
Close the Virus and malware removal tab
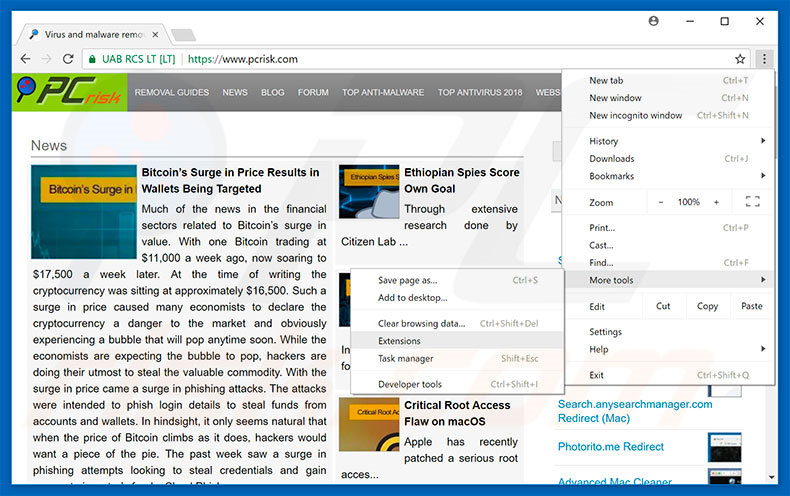pos(155,35)
